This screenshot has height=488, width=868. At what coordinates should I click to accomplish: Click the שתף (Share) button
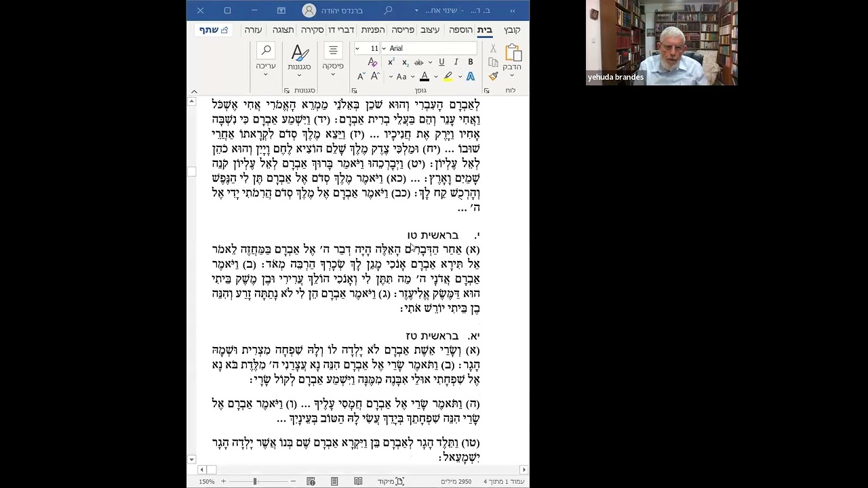[214, 30]
